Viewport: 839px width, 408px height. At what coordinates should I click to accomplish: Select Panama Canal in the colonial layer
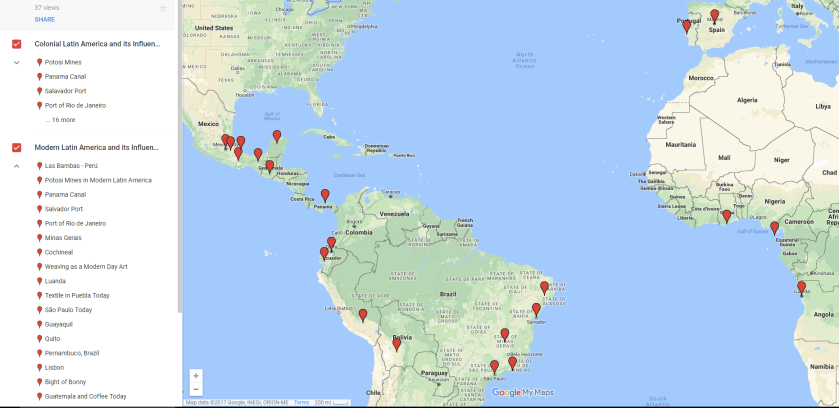65,77
